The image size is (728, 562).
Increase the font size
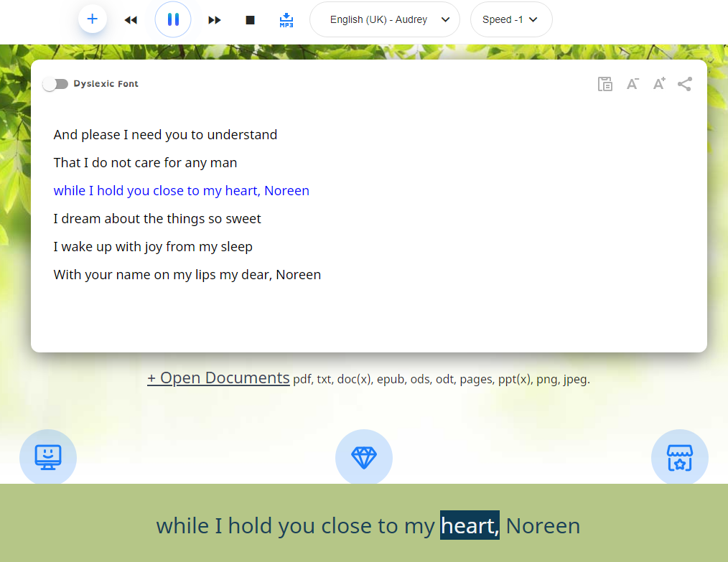[658, 84]
